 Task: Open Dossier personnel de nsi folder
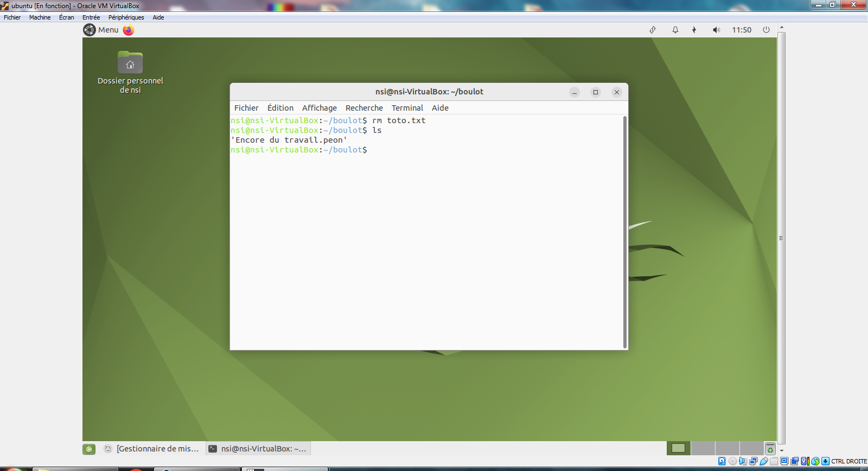tap(130, 63)
